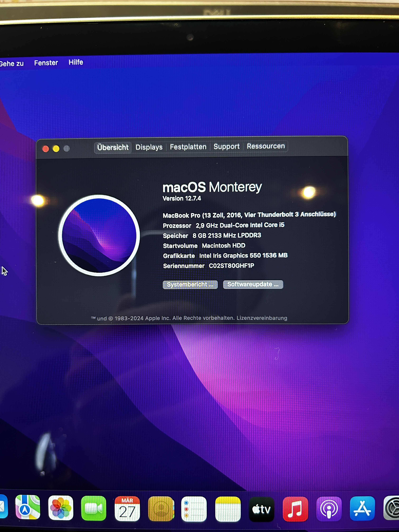Open the Ressourcen tab
The height and width of the screenshot is (532, 399).
pos(265,146)
